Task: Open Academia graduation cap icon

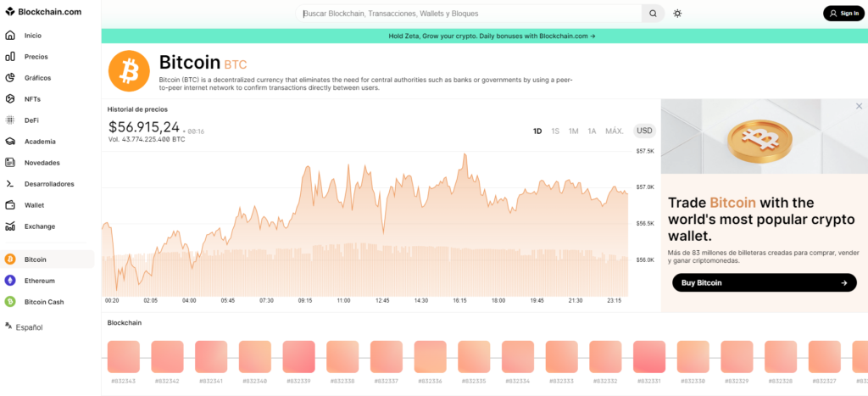Action: [10, 142]
